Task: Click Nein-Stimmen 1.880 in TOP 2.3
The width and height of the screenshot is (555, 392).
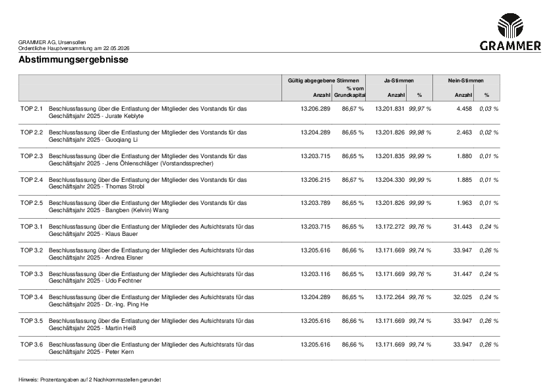Action: click(x=464, y=156)
